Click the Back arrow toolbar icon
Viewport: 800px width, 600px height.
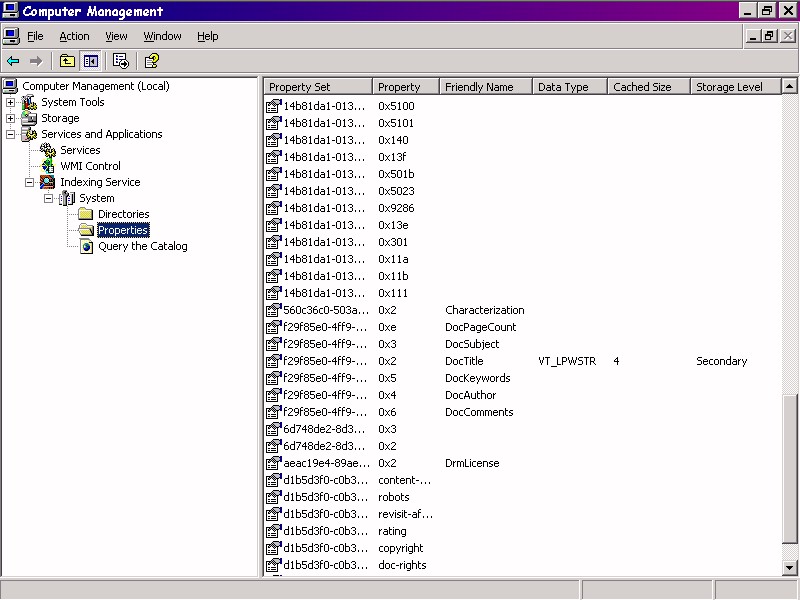click(13, 61)
